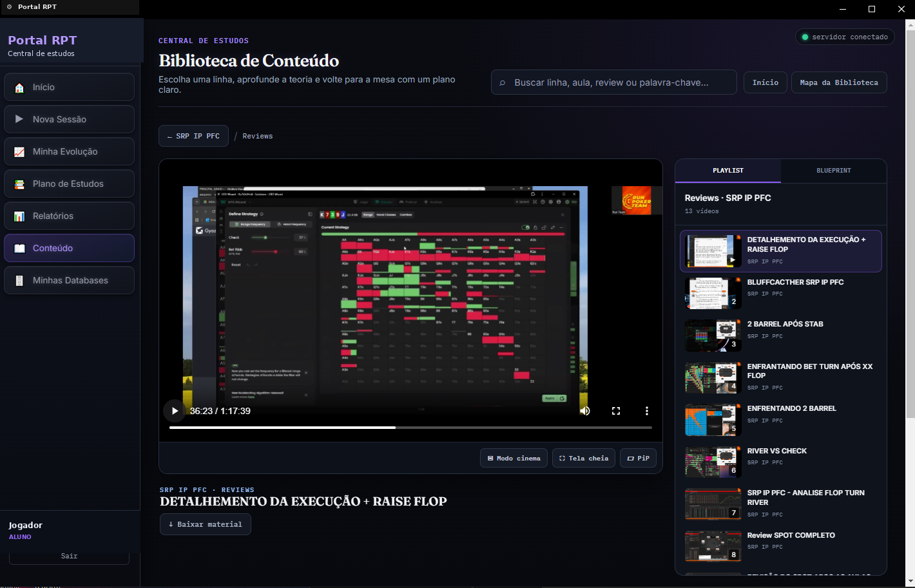Start Nova Sessão from sidebar

tap(69, 119)
